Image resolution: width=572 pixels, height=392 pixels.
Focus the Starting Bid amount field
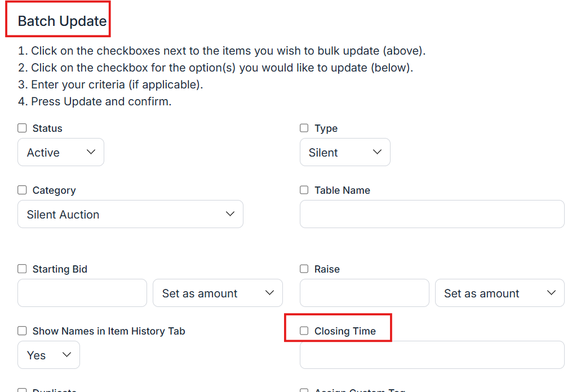[x=82, y=293]
